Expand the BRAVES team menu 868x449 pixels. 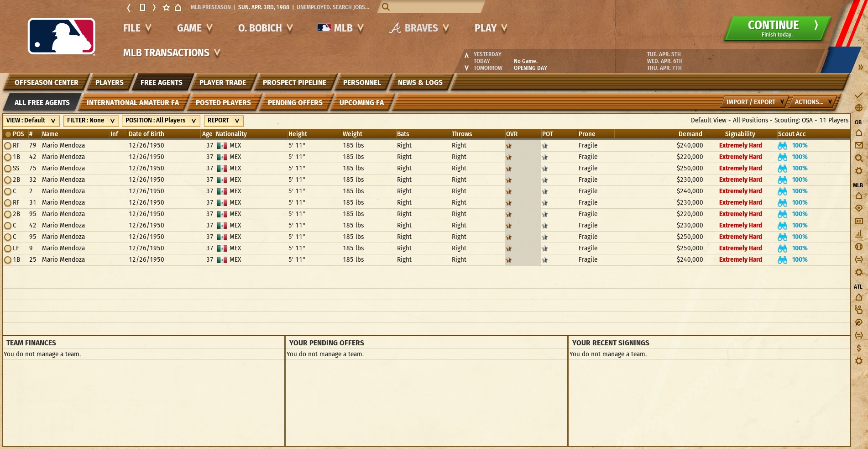[x=419, y=28]
